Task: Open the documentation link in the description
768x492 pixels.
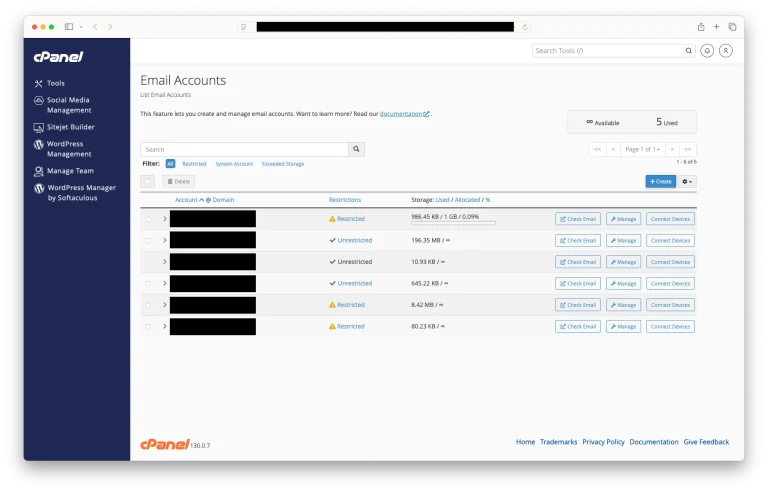Action: 404,114
